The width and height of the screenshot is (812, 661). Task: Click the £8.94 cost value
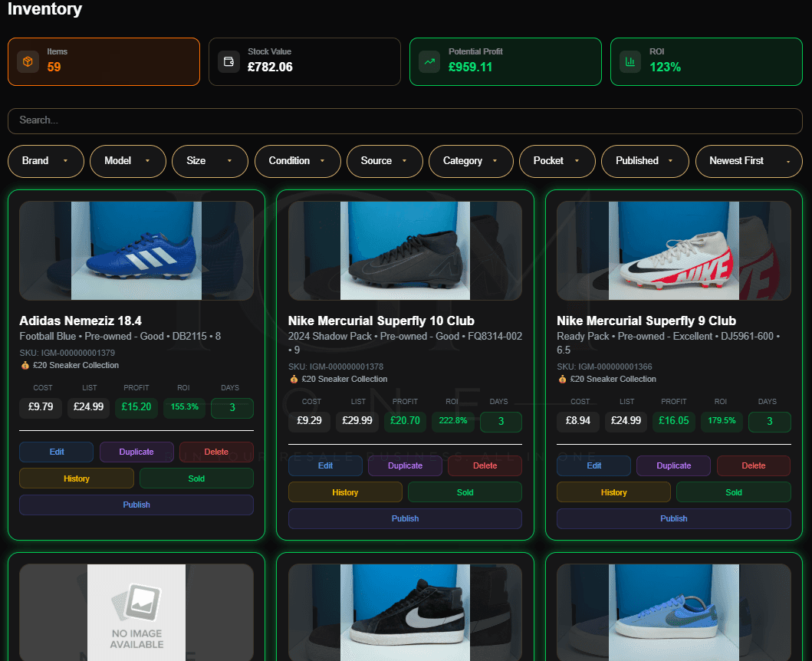pos(578,421)
